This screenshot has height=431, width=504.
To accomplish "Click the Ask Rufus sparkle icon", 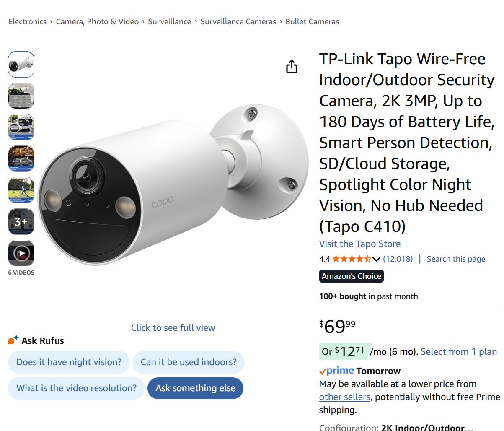I will click(x=13, y=340).
